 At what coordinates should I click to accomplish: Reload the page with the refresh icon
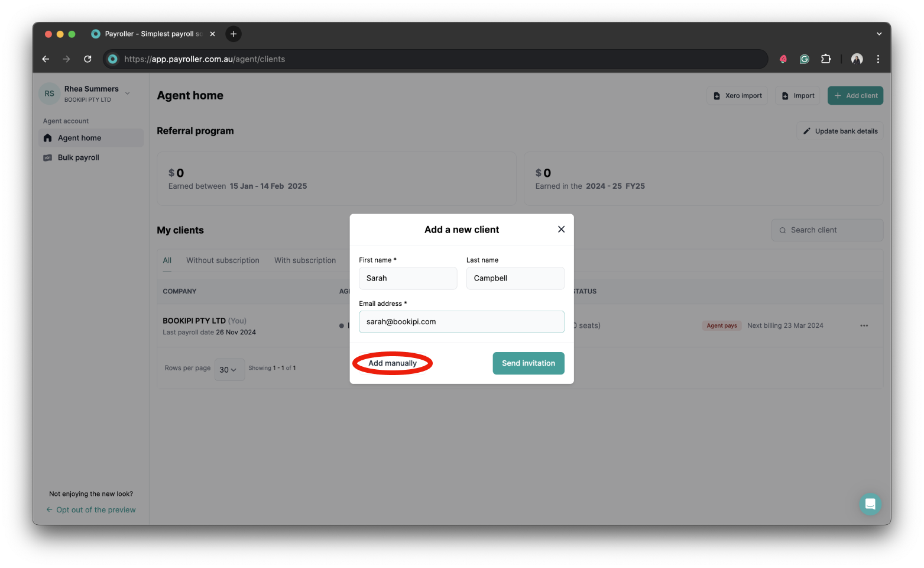tap(87, 59)
